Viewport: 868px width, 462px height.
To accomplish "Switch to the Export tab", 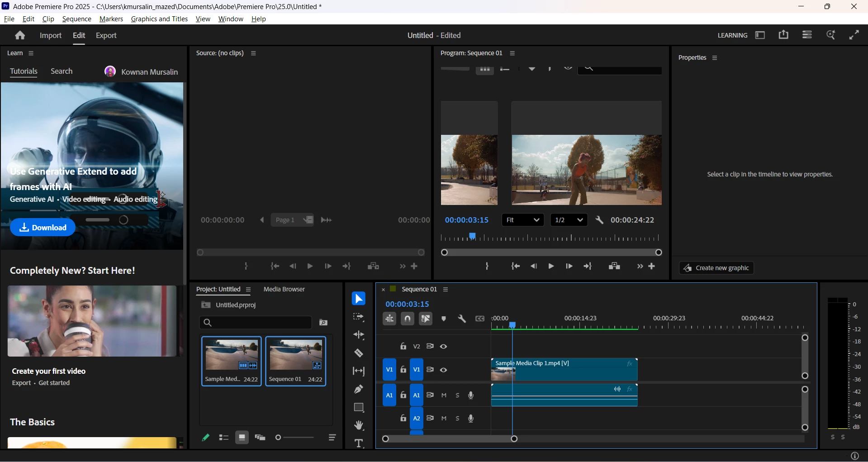I will tap(106, 36).
